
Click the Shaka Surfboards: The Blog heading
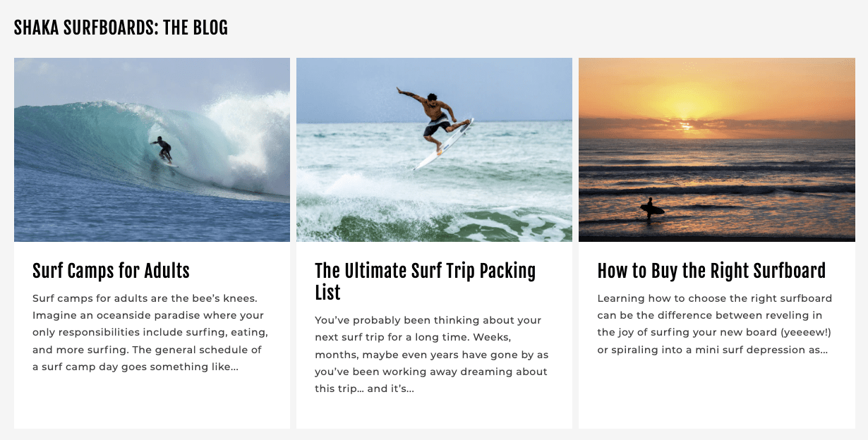[x=121, y=28]
